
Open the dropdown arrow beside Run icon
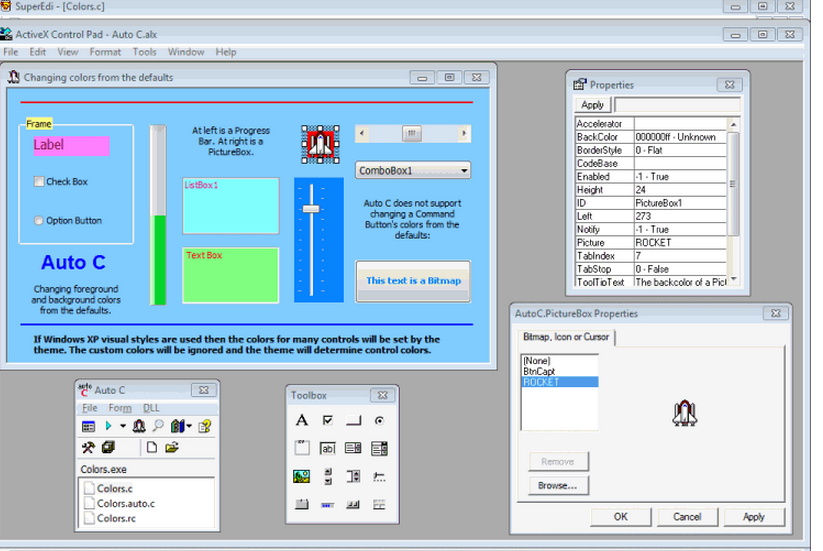click(122, 427)
